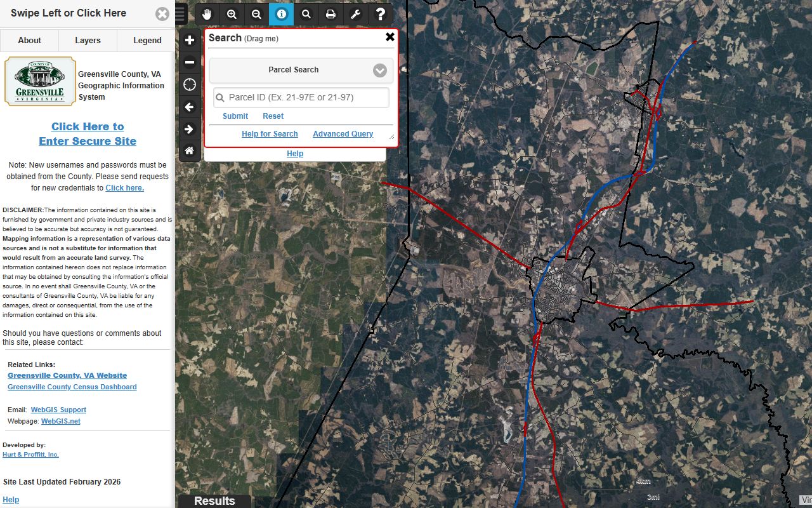The height and width of the screenshot is (508, 812).
Task: Select the Identify info tool
Action: point(281,14)
